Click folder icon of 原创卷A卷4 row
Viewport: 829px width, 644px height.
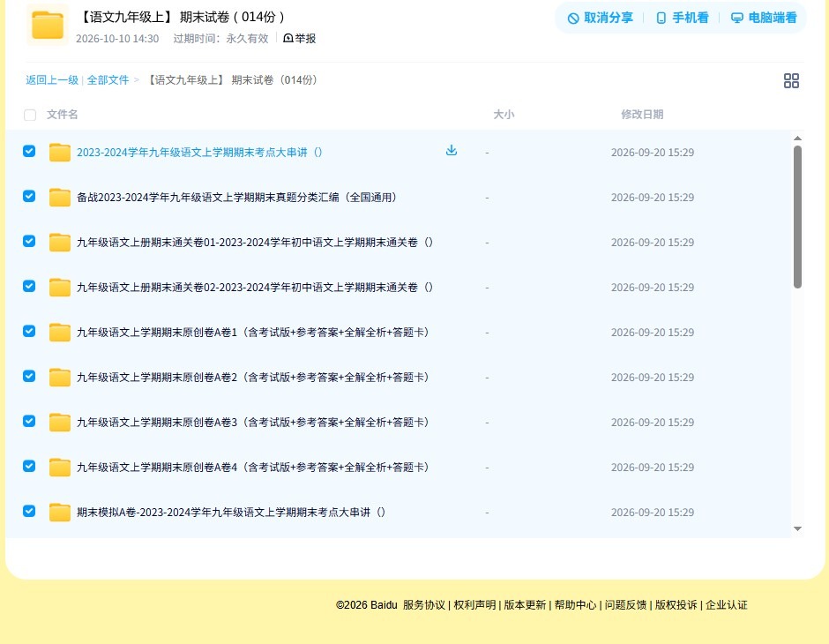tap(60, 467)
